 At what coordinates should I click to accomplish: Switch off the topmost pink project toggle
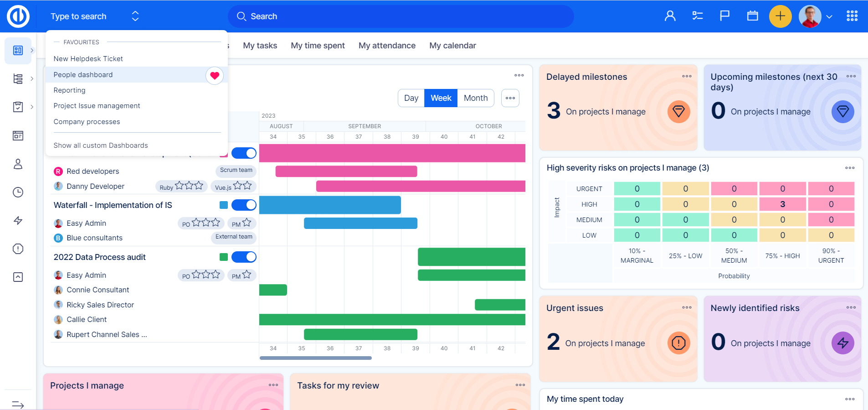coord(244,153)
